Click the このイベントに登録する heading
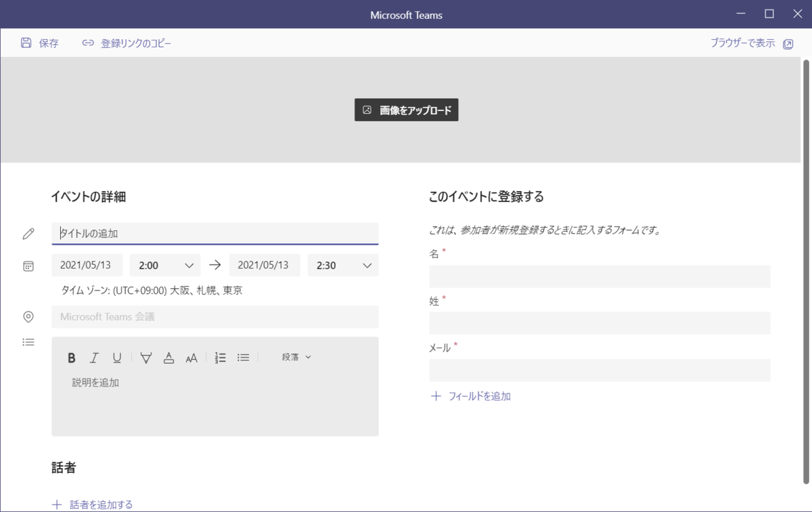812x512 pixels. tap(487, 197)
